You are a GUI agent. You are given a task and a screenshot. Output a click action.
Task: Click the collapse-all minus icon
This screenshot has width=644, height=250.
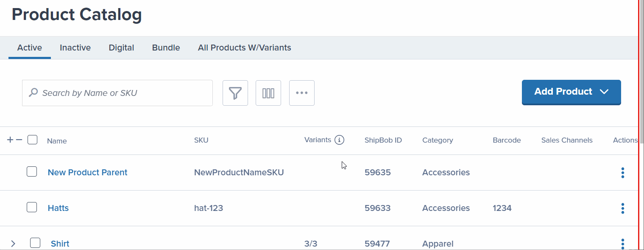click(18, 139)
